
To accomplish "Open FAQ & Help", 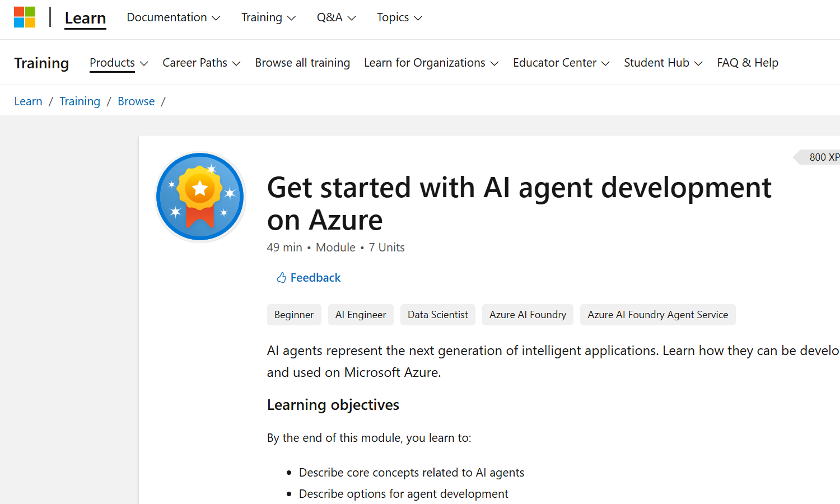I will 748,63.
